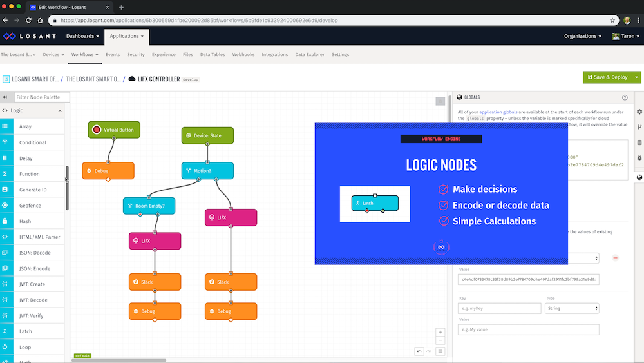Choose the JWT: Decode node
644x363 pixels.
coord(32,300)
